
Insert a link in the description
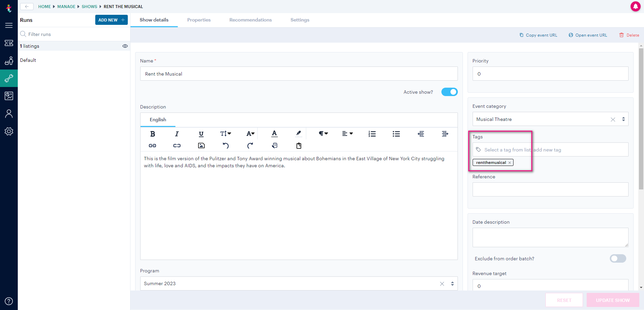152,146
